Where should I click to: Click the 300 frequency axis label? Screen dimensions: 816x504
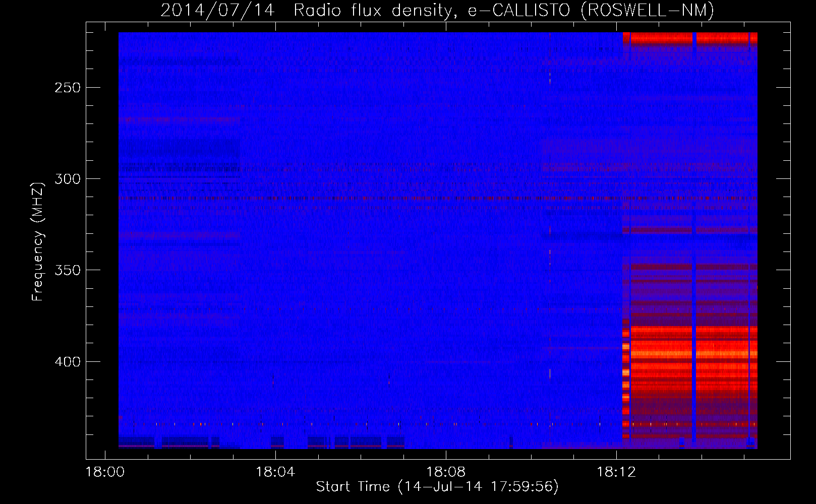[68, 179]
